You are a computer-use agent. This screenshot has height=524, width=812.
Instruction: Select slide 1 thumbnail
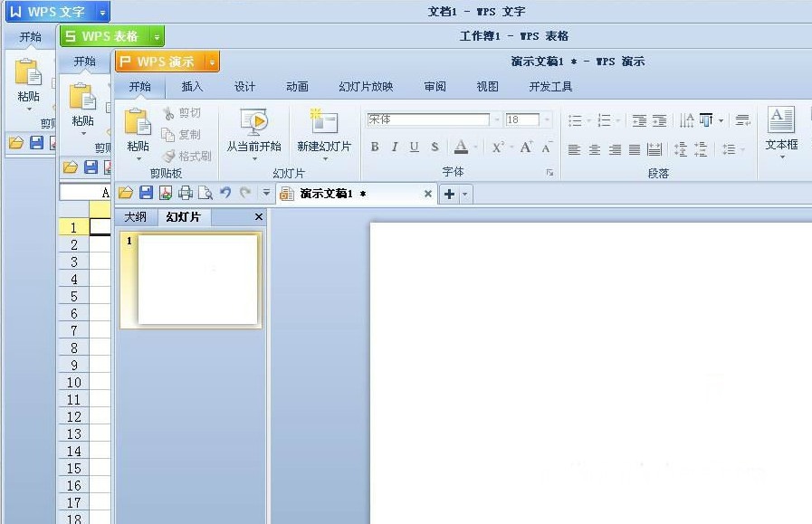point(191,280)
